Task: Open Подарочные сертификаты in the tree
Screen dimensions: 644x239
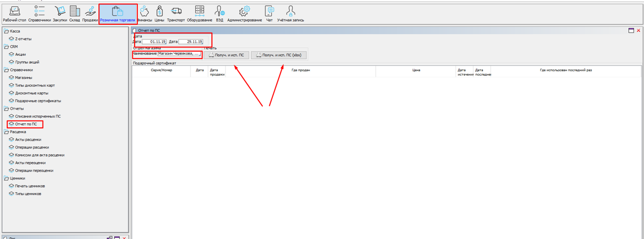Action: [x=38, y=101]
